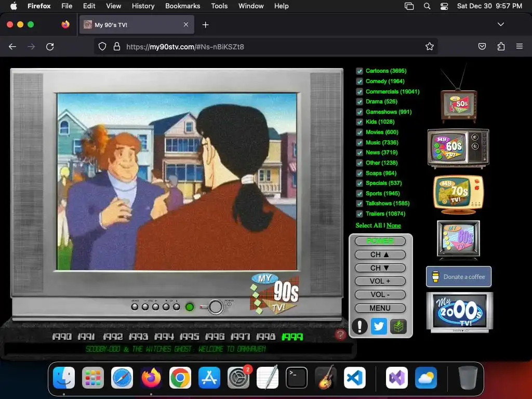The height and width of the screenshot is (399, 532).
Task: Toggle the Trailers (10674) checkbox
Action: tap(360, 214)
